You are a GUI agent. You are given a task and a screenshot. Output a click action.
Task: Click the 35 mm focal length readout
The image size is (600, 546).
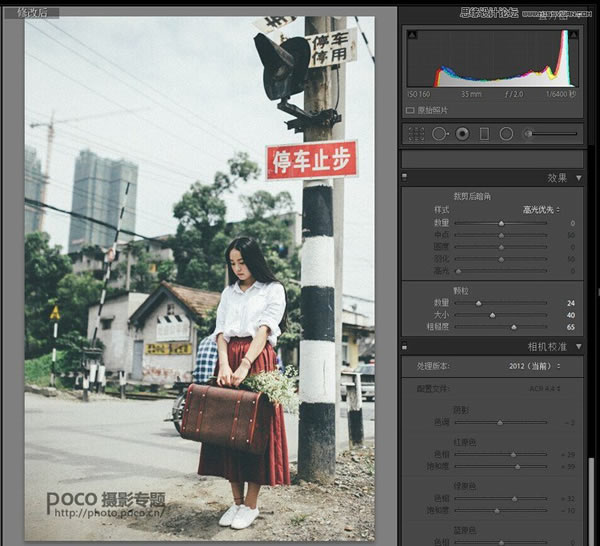[x=471, y=94]
